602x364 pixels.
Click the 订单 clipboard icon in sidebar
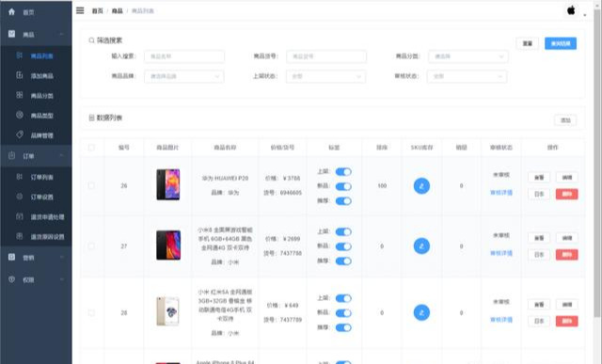pyautogui.click(x=11, y=155)
